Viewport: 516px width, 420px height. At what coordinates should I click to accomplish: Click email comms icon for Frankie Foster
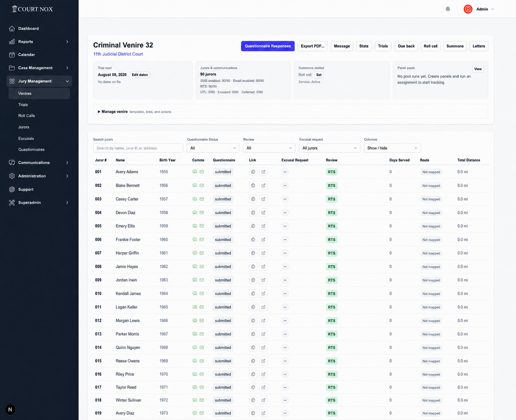point(202,240)
